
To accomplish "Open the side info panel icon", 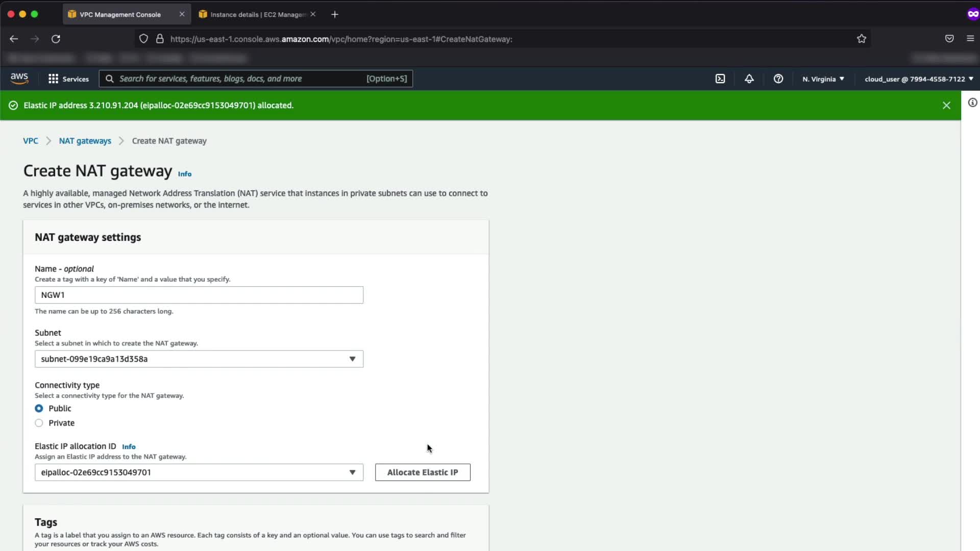I will (972, 103).
